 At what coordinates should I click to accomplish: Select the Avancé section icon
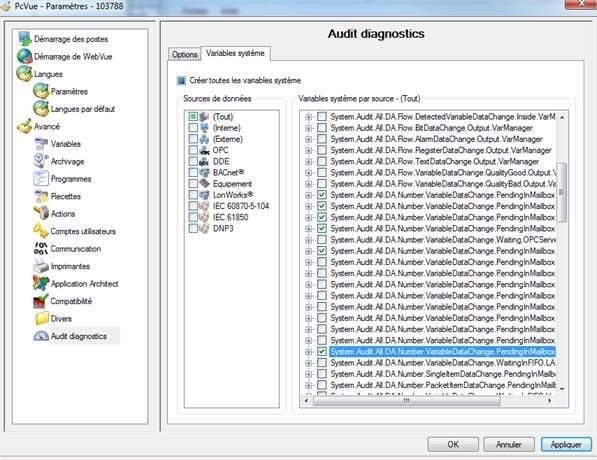point(25,126)
